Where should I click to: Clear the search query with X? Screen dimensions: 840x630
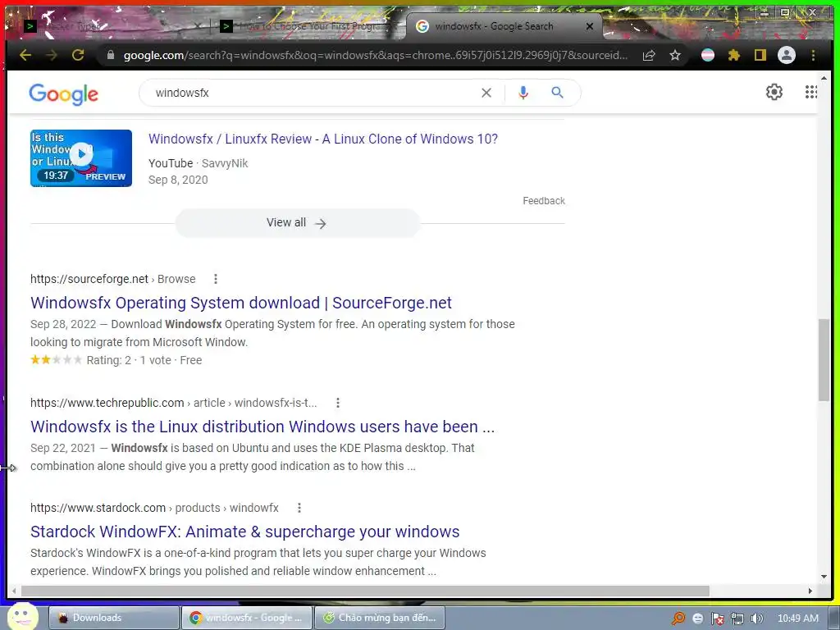coord(486,93)
